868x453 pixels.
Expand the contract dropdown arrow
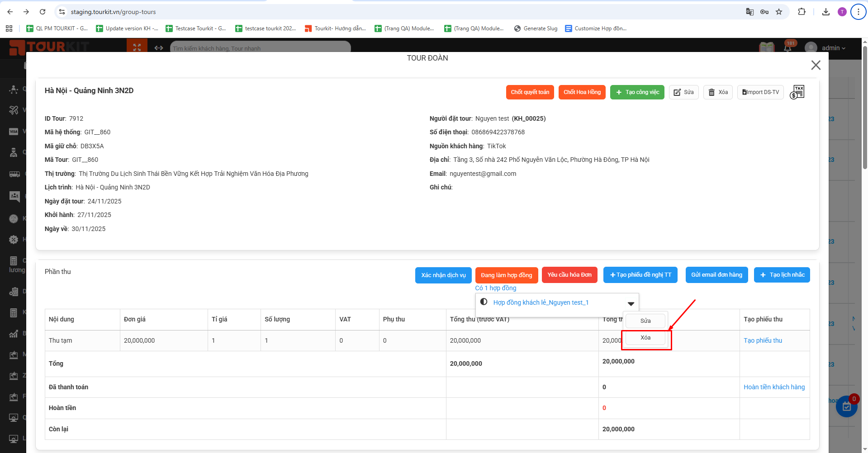click(x=631, y=303)
